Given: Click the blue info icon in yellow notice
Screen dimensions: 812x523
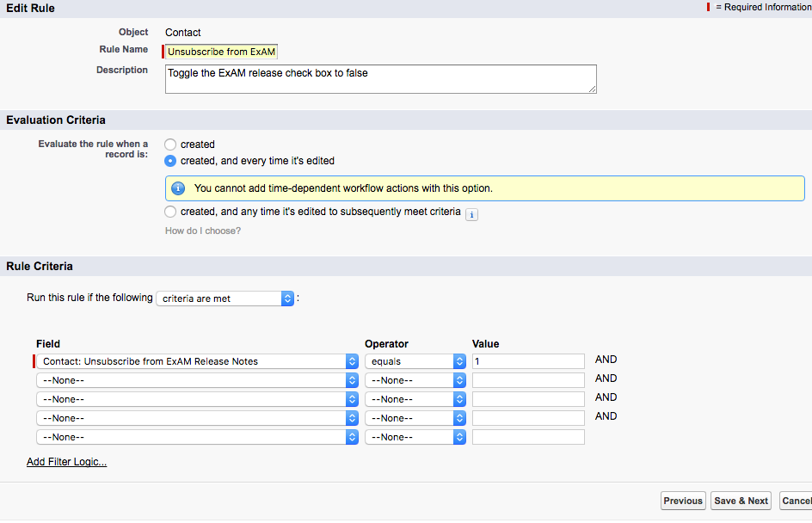Looking at the screenshot, I should 179,188.
